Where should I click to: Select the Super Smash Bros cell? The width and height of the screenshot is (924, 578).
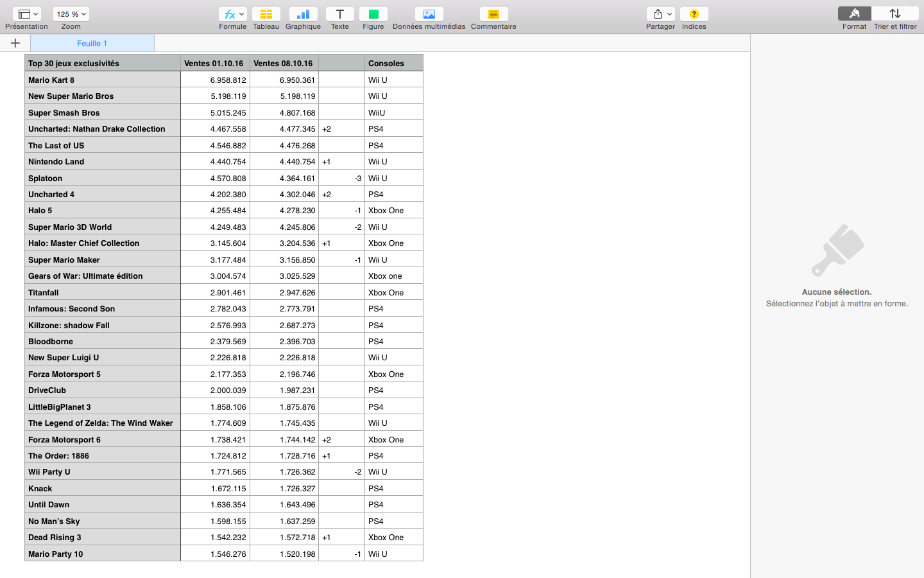pos(103,112)
